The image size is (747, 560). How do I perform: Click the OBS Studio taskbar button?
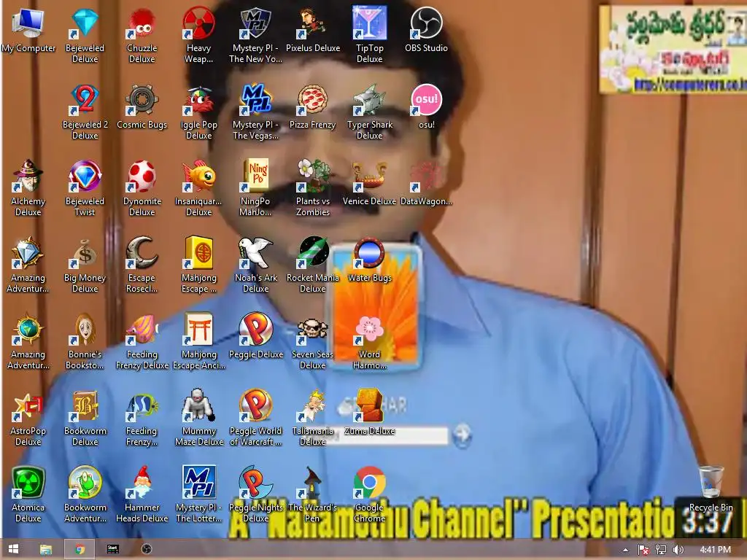(x=147, y=549)
